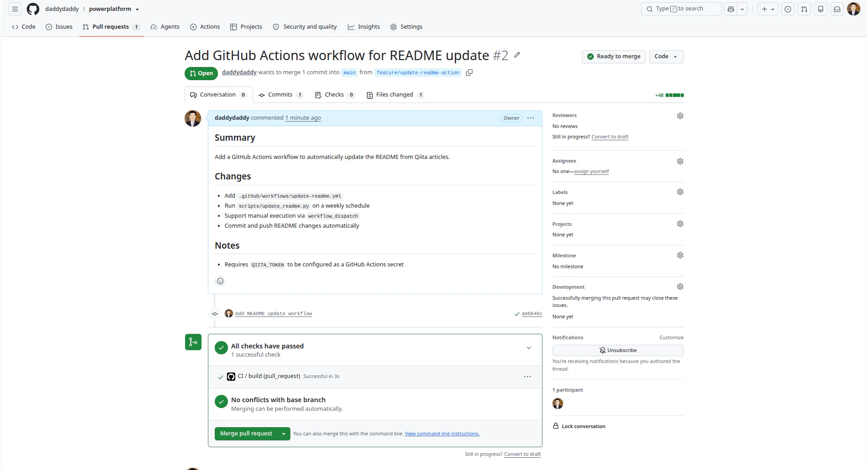The width and height of the screenshot is (868, 470).
Task: Click the 1 minute ago timestamp
Action: coord(303,118)
